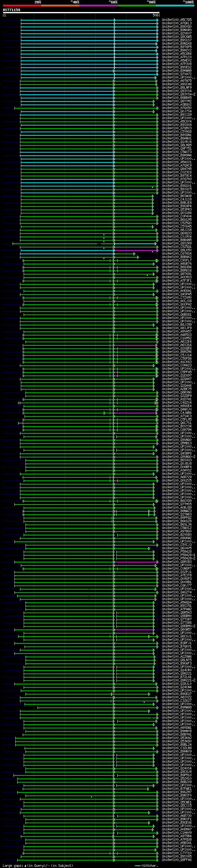Open hit UniRef100_A7QKL3
Viewport: 197px width, 868px height.
point(177,23)
